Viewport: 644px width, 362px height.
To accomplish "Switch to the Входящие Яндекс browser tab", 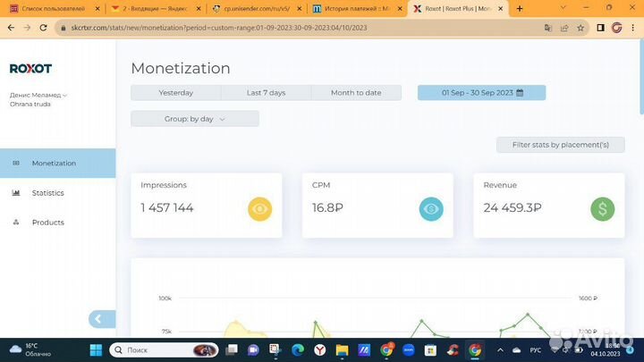I will click(155, 9).
